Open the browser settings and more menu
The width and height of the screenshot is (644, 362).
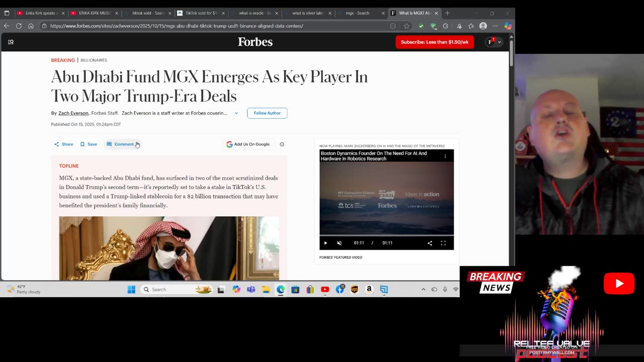point(495,26)
